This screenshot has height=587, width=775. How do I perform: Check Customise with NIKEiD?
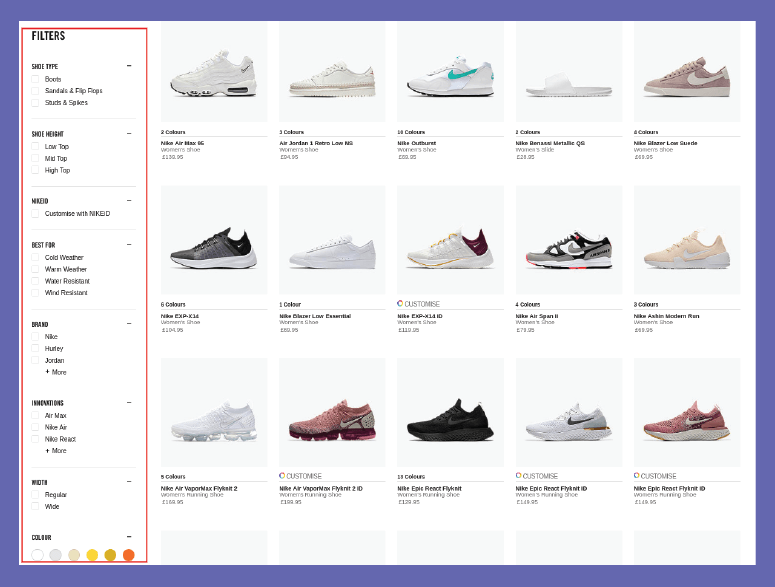[x=35, y=213]
